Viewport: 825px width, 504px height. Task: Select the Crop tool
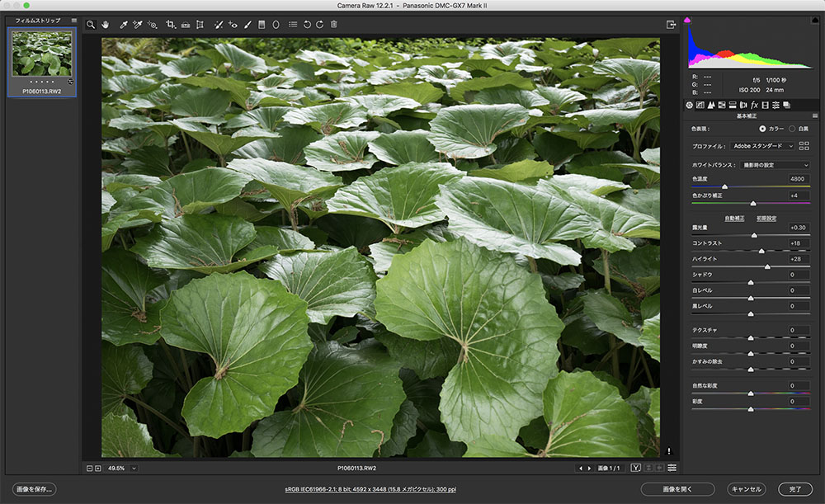pyautogui.click(x=171, y=25)
